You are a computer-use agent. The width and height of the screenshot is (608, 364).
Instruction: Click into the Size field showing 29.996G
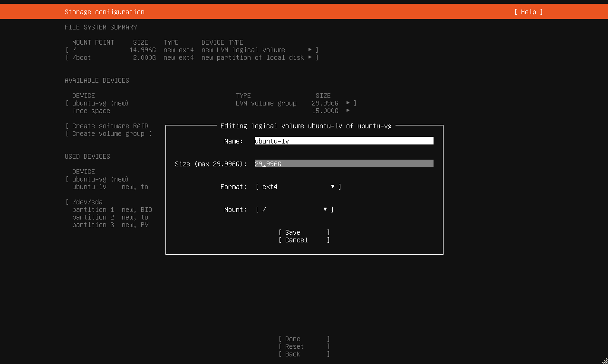(x=344, y=164)
